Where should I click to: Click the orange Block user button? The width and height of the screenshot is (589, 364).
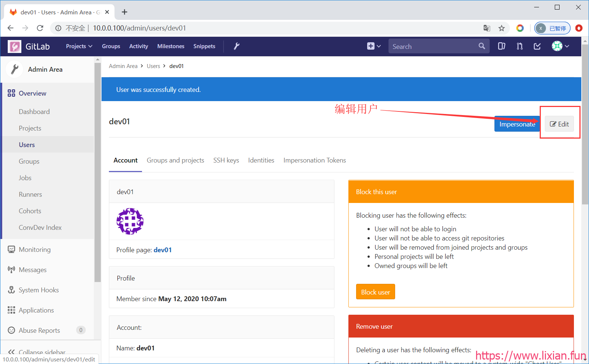click(375, 292)
